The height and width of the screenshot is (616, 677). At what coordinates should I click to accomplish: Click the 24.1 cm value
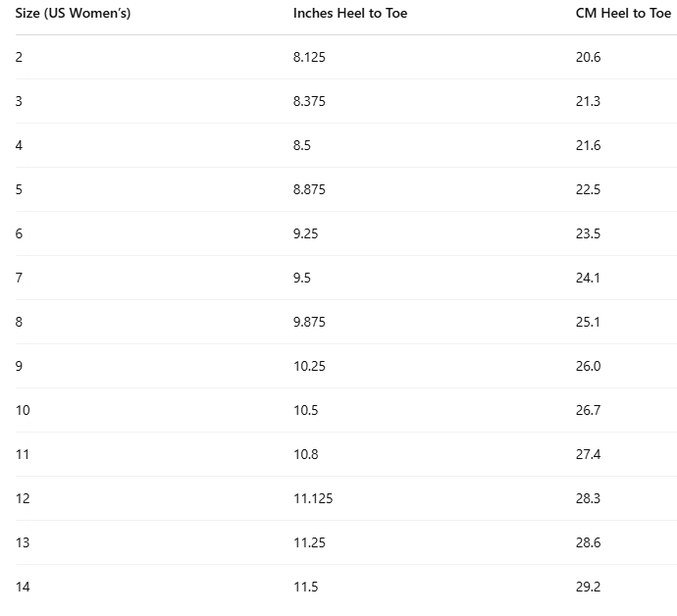coord(588,278)
